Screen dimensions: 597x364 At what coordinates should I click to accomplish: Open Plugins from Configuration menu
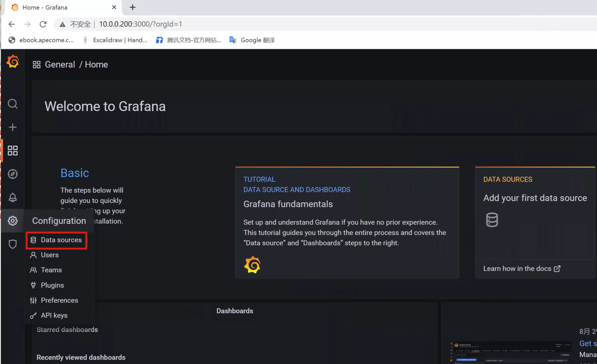pyautogui.click(x=52, y=285)
